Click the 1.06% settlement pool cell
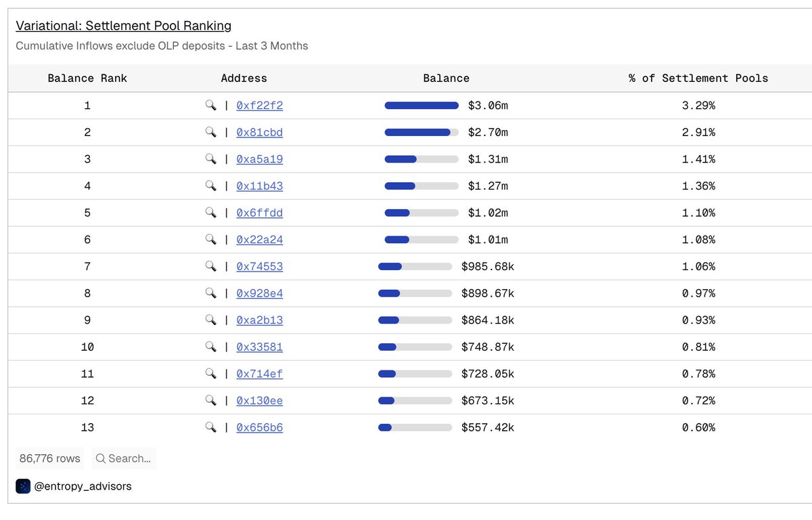Screen dimensions: 812x520 pyautogui.click(x=698, y=267)
